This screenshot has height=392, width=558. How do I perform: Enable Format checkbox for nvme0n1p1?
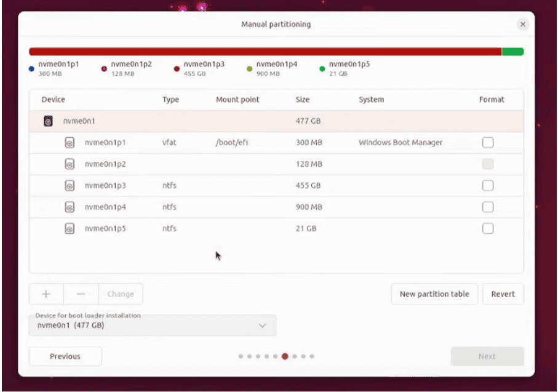[x=487, y=143]
